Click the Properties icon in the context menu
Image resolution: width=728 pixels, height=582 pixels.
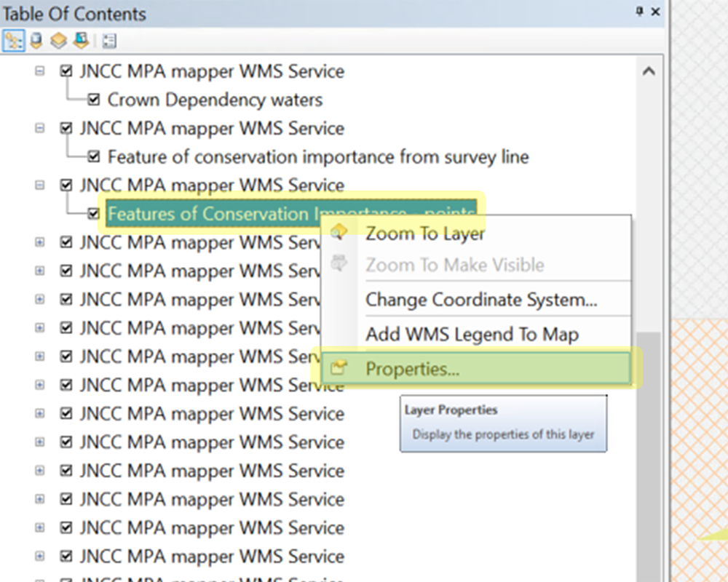(339, 368)
